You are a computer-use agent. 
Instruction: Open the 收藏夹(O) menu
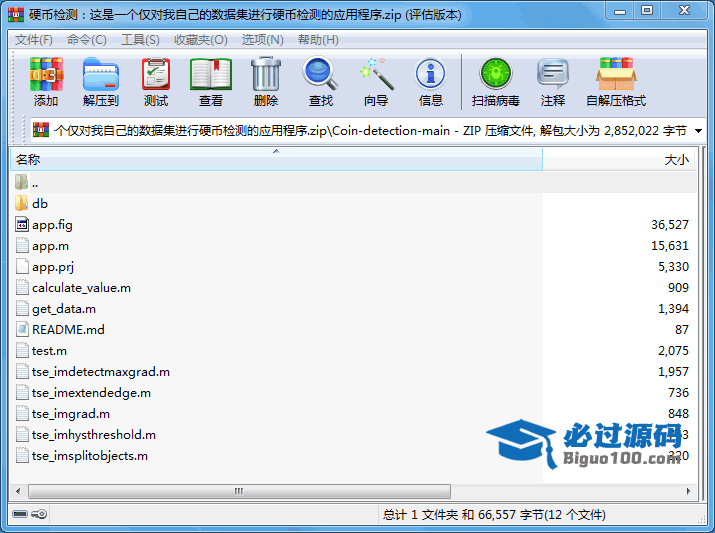tap(201, 40)
